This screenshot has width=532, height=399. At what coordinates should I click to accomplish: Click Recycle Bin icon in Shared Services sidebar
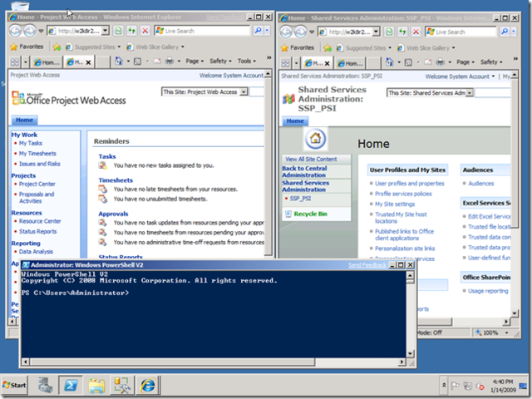coord(288,214)
